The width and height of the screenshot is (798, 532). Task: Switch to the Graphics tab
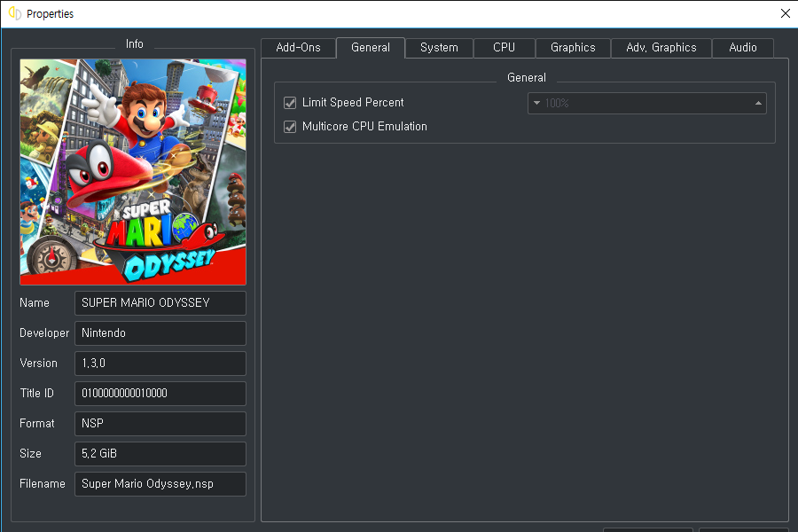pos(573,48)
